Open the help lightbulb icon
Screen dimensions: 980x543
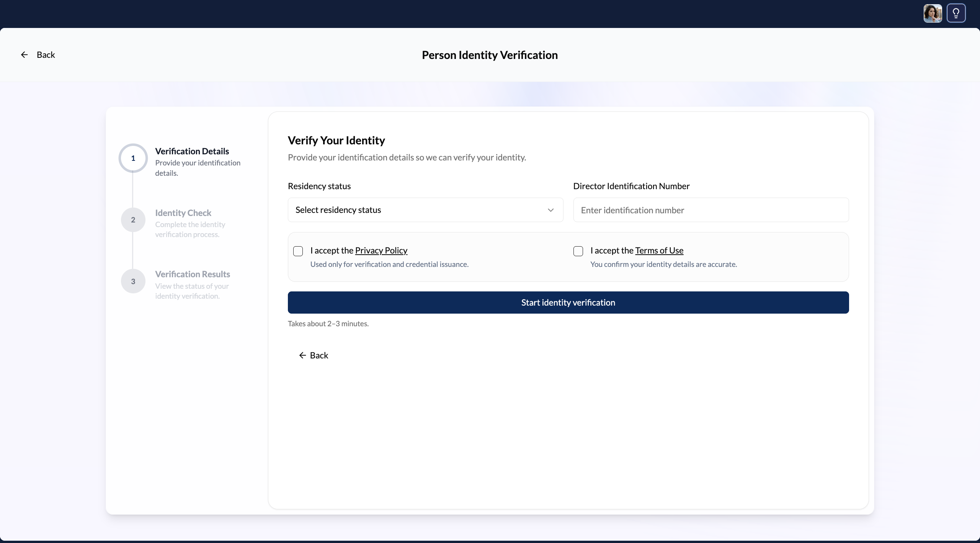click(x=956, y=13)
